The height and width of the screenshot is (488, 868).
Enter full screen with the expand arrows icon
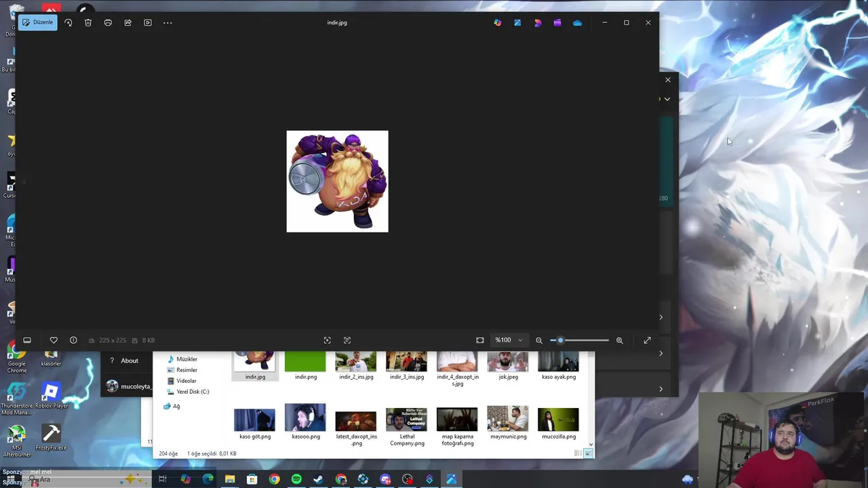click(x=647, y=340)
